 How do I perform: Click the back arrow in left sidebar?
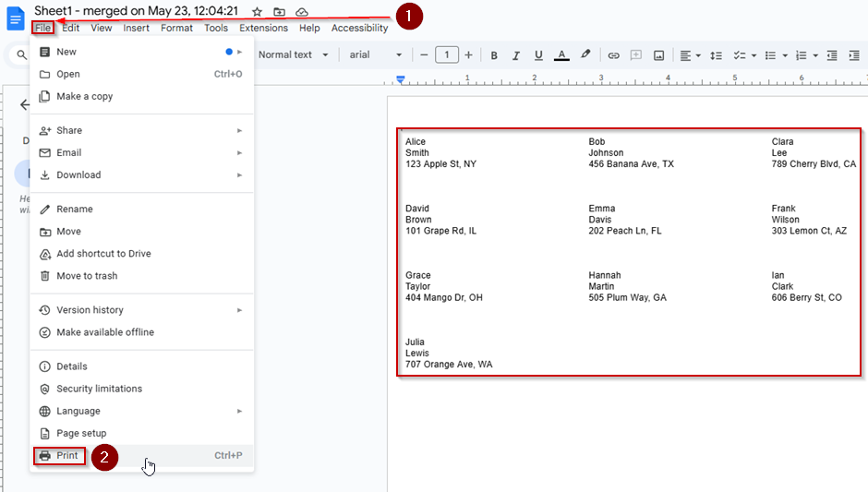(24, 104)
